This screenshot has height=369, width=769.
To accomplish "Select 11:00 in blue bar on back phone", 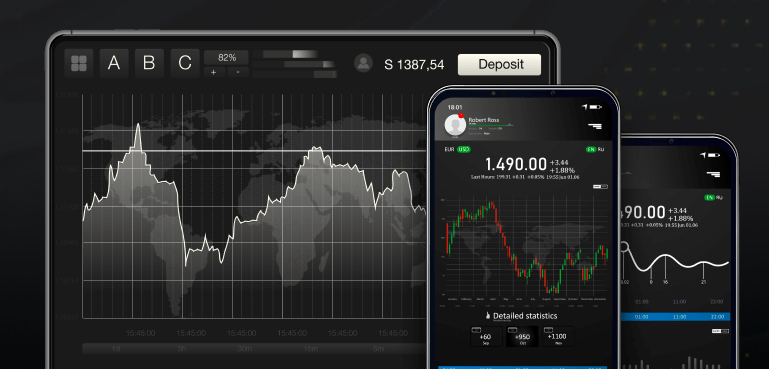I will [679, 316].
